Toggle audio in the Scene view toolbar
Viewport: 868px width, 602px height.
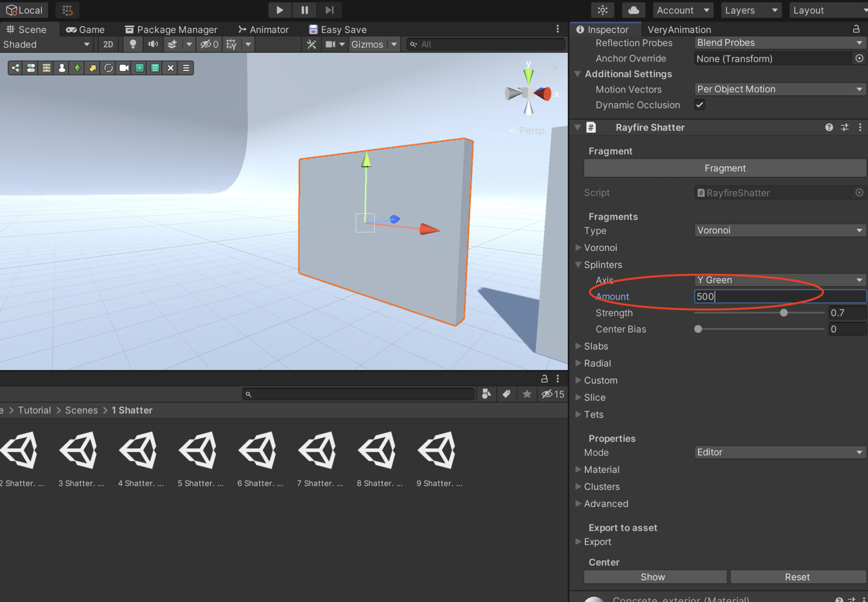[153, 44]
